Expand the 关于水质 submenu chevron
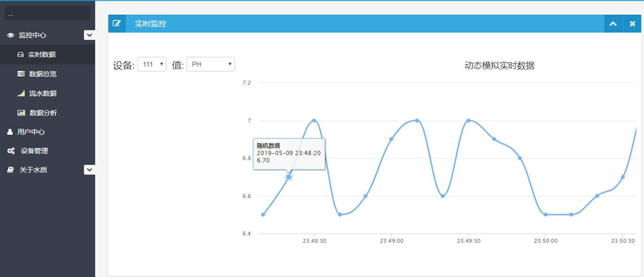The image size is (644, 277). [x=89, y=170]
